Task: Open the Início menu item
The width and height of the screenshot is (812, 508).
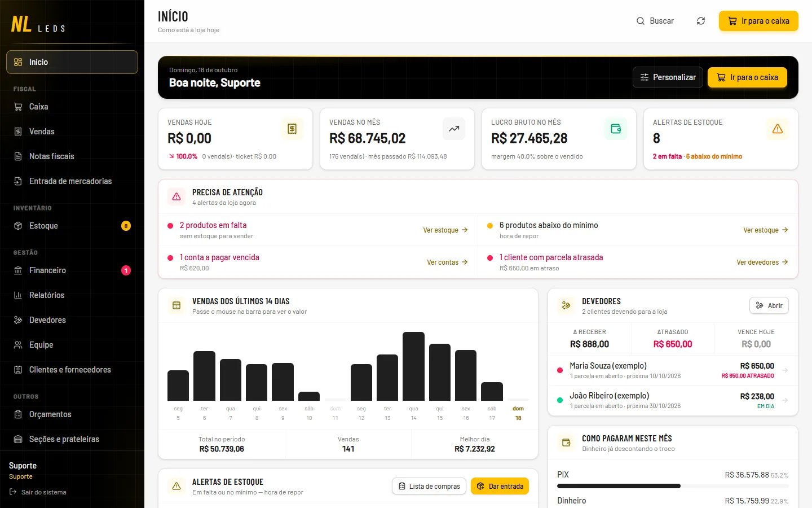Action: [72, 62]
